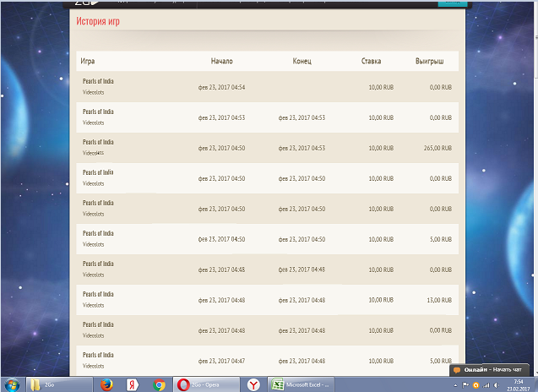
Task: Click Pearls of India in the 265,00 RUB row
Action: (x=98, y=142)
